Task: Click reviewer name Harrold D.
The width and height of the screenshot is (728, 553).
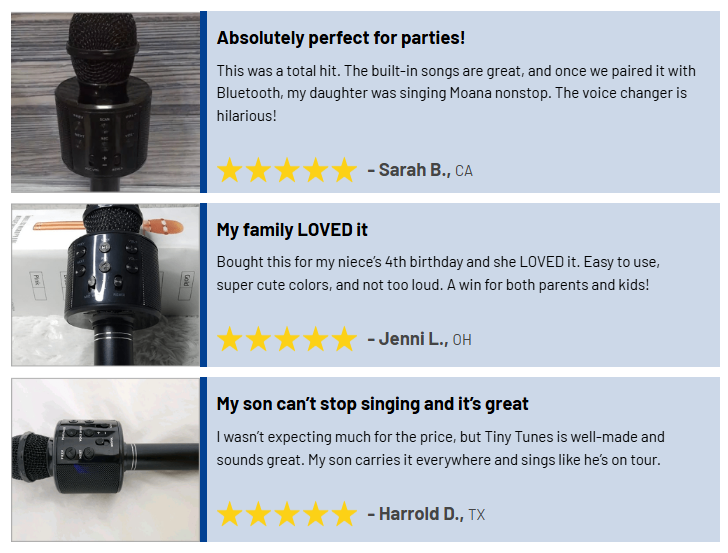Action: click(x=421, y=514)
